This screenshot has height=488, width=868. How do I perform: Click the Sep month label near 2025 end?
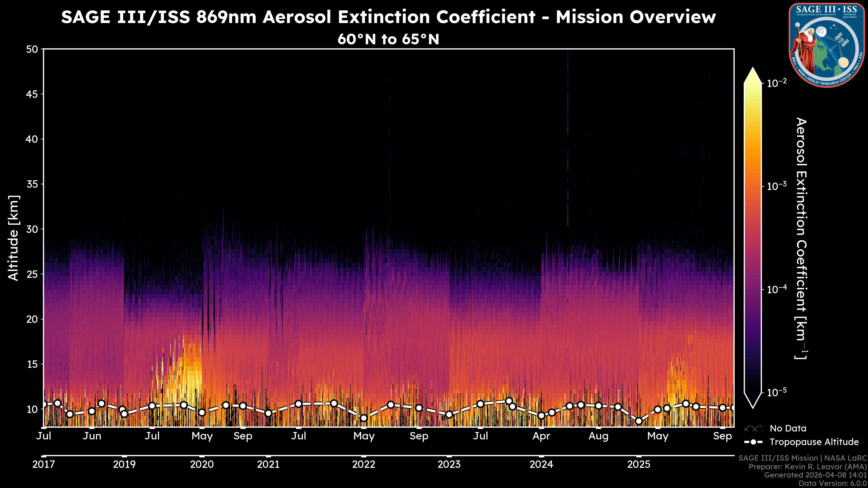[x=722, y=436]
